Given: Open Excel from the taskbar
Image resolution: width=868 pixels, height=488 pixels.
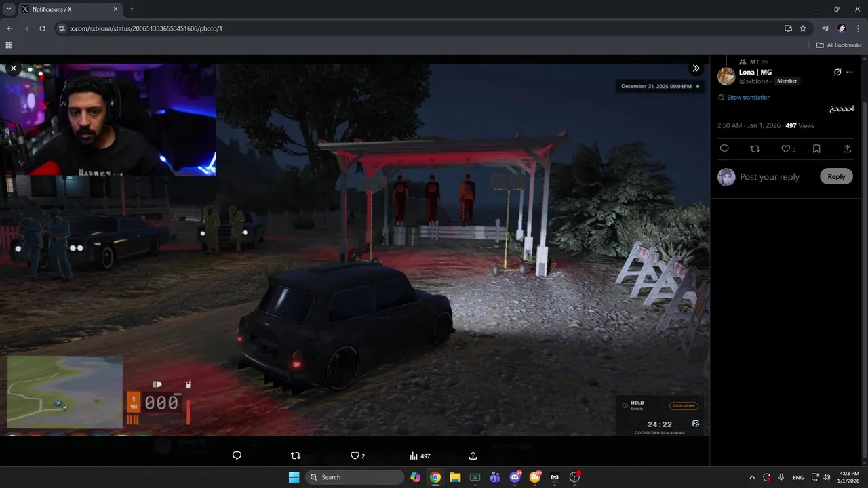Looking at the screenshot, I should pyautogui.click(x=475, y=477).
